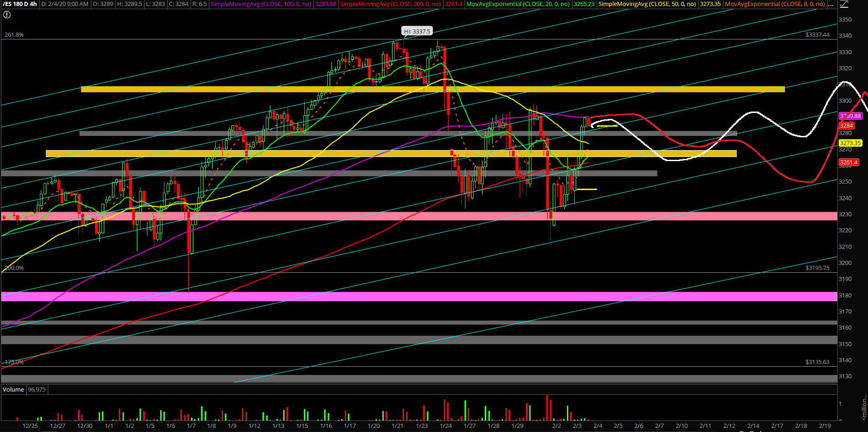Click the red 3261.4 price axis tag

[849, 163]
